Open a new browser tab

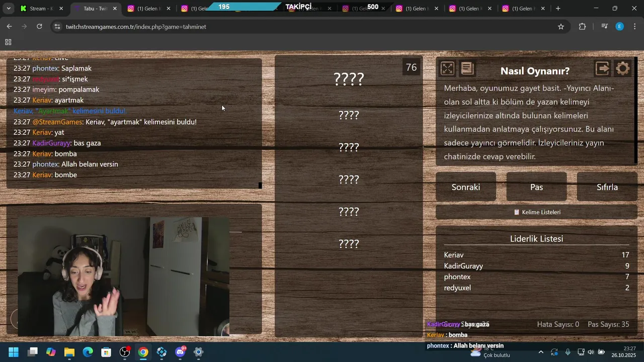(x=558, y=9)
